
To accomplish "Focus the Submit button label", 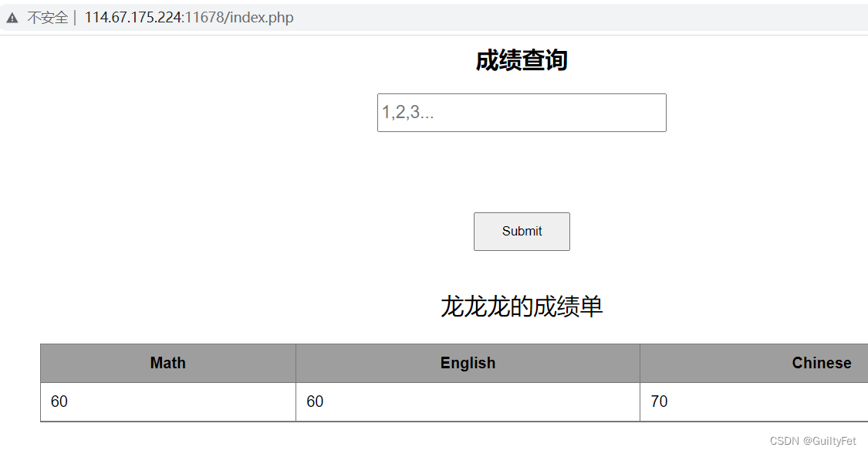I will point(522,231).
